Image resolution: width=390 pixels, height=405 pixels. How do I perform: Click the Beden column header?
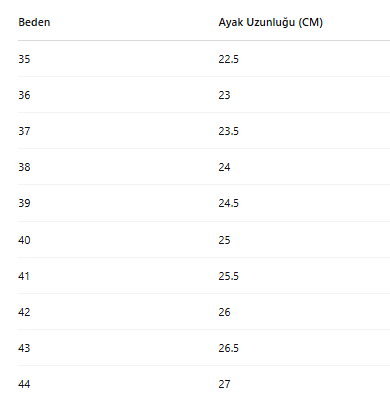click(x=34, y=22)
